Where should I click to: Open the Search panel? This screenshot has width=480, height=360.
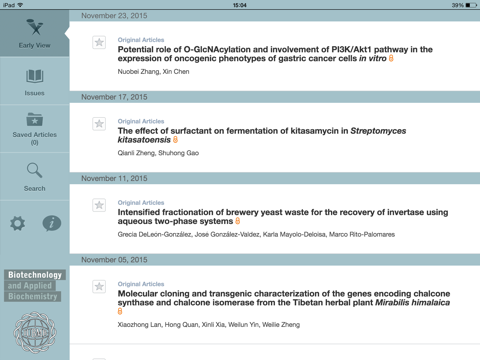tap(34, 177)
